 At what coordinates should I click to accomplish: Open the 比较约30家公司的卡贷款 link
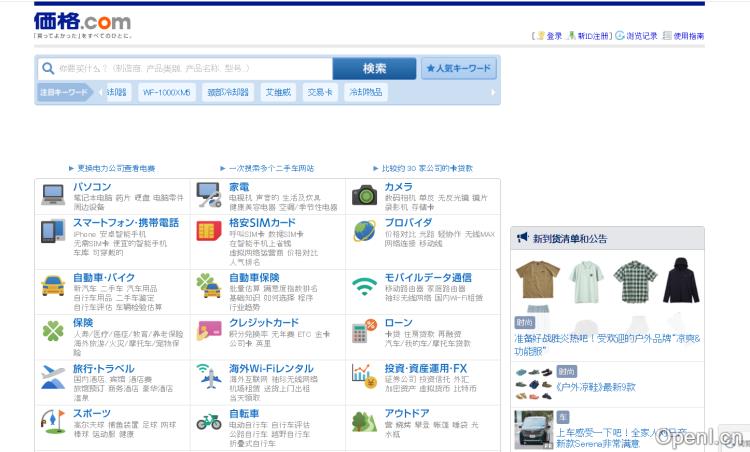(427, 168)
